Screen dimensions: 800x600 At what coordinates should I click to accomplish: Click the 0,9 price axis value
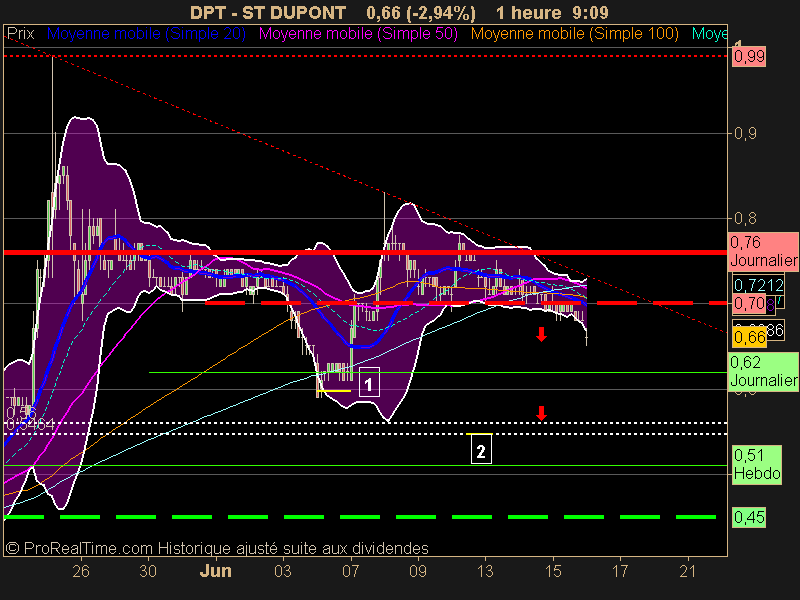[745, 134]
